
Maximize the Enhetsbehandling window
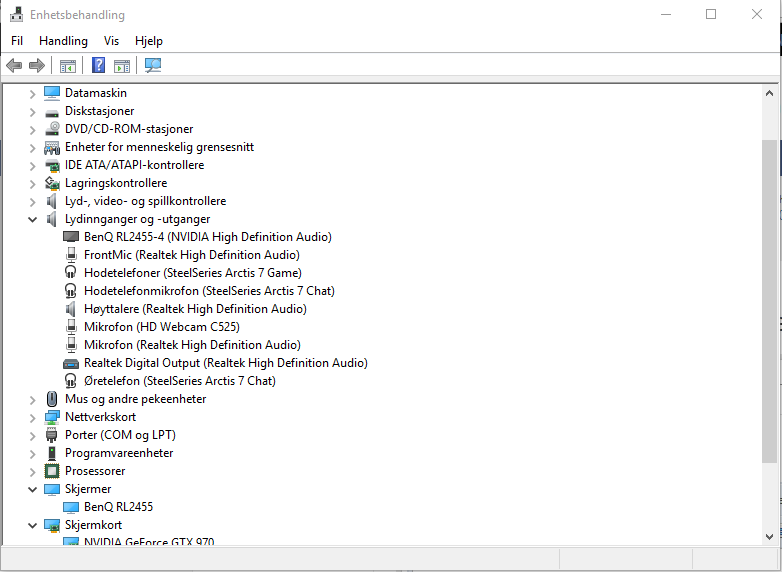click(711, 14)
